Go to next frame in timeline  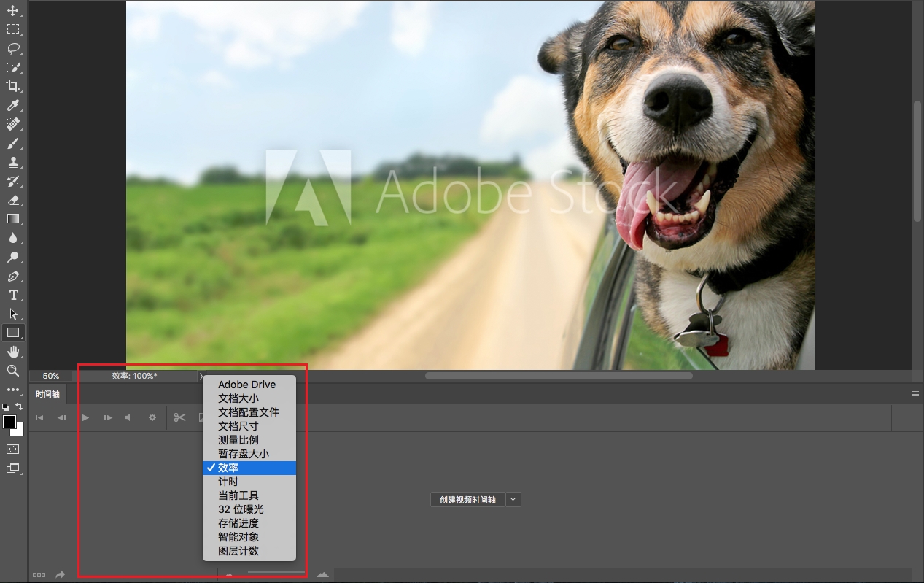108,417
